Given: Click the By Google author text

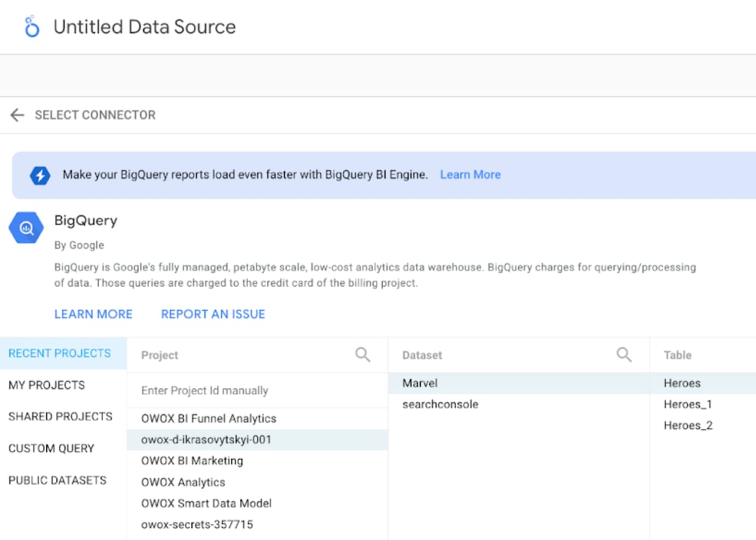Looking at the screenshot, I should 79,245.
